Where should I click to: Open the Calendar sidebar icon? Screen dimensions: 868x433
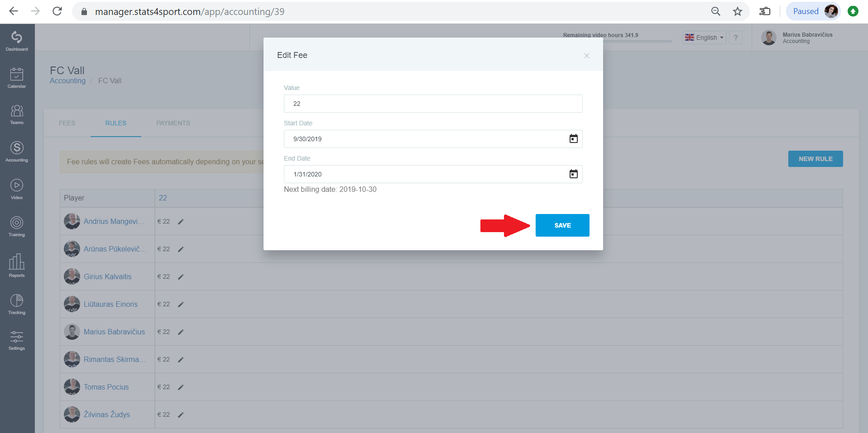point(17,78)
